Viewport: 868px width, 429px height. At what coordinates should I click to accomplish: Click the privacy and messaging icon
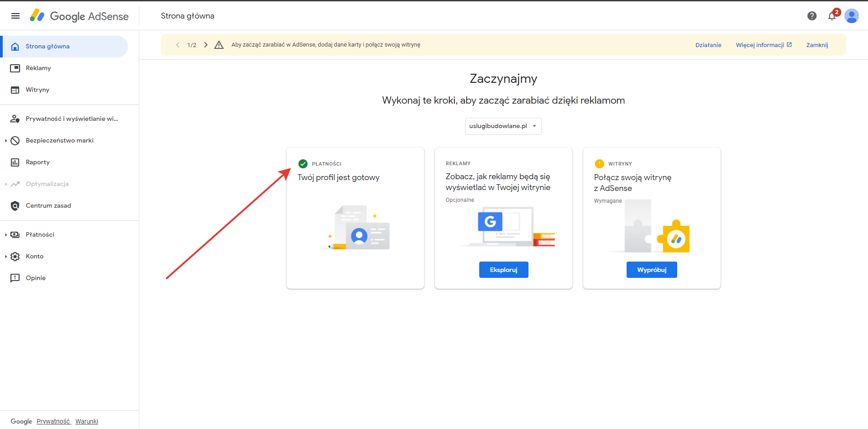point(15,119)
